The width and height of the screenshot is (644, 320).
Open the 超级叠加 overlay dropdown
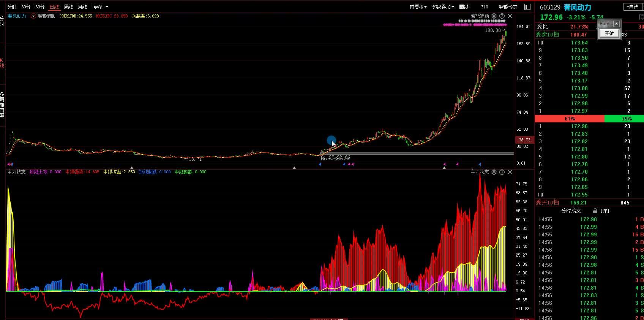pos(443,7)
